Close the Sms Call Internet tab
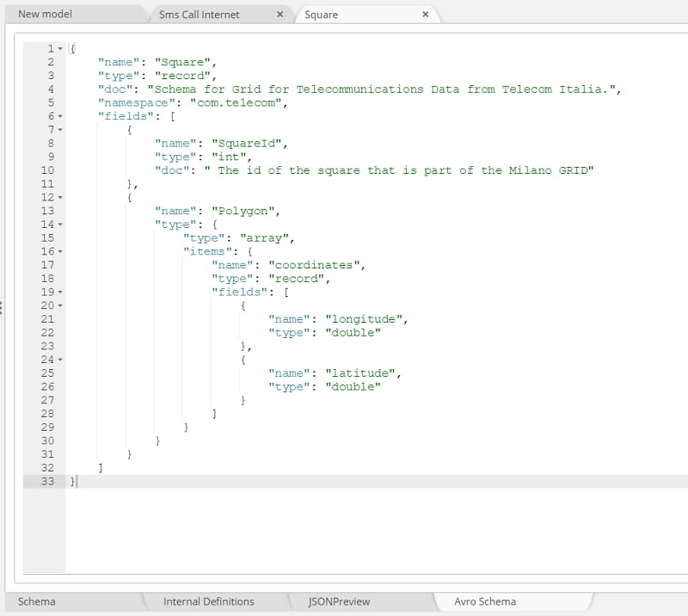The height and width of the screenshot is (616, 688). 279,14
